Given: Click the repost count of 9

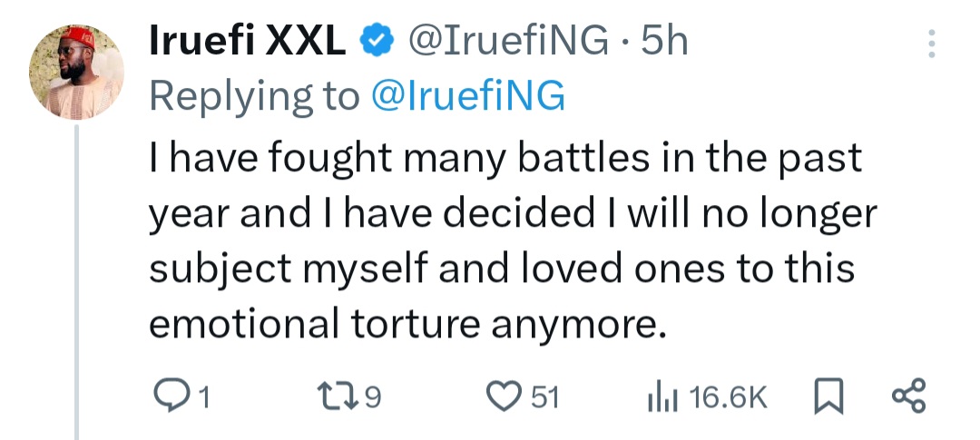Looking at the screenshot, I should (x=369, y=397).
